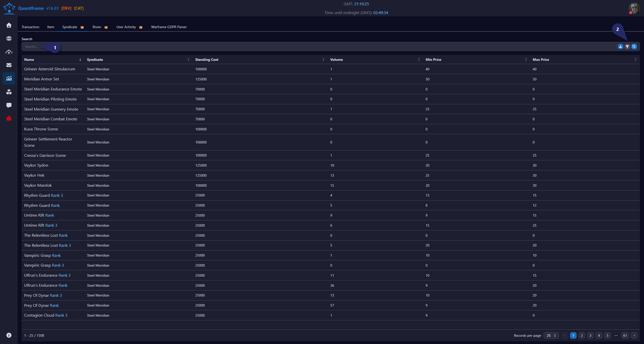Open the chat bubble sidebar icon

click(x=9, y=105)
